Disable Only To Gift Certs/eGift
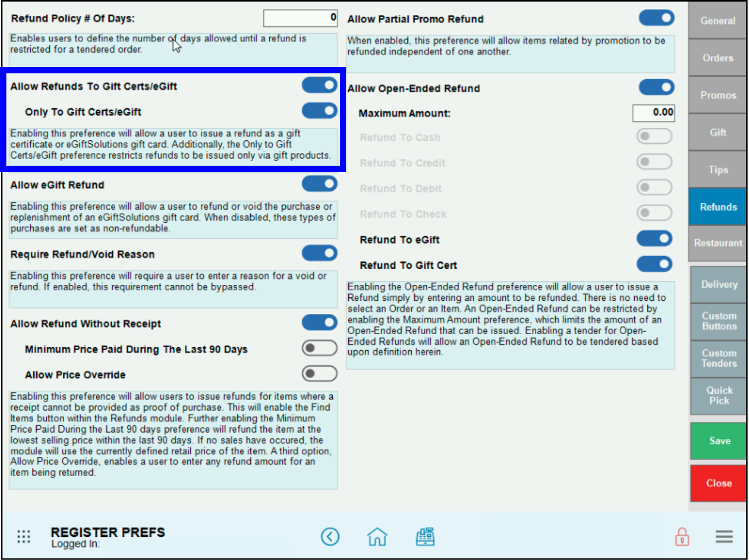749x560 pixels. 320,111
